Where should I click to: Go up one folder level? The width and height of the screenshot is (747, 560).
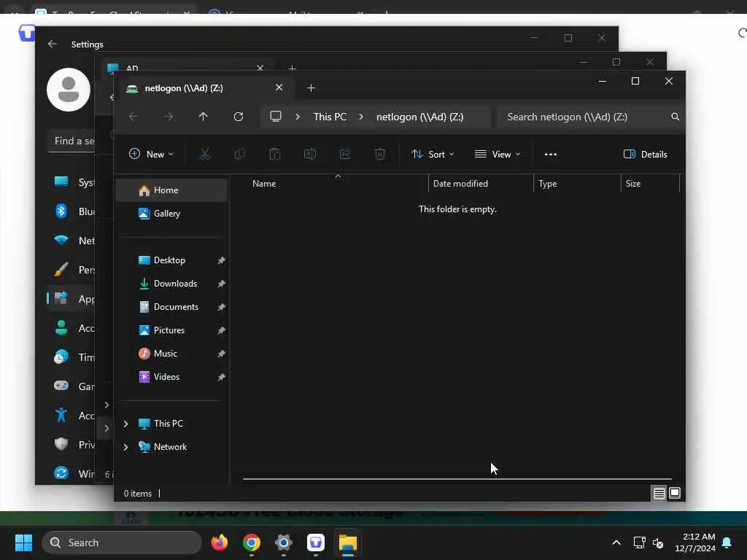pyautogui.click(x=204, y=117)
